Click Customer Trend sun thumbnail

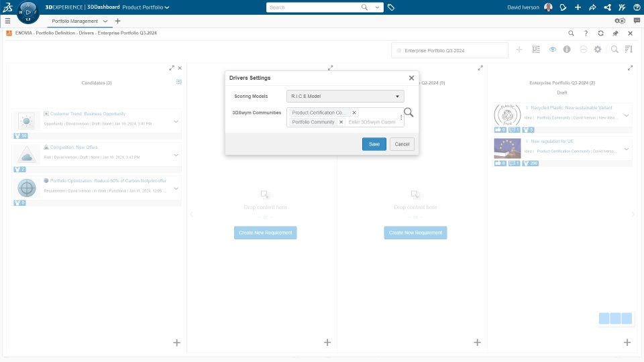coord(27,121)
